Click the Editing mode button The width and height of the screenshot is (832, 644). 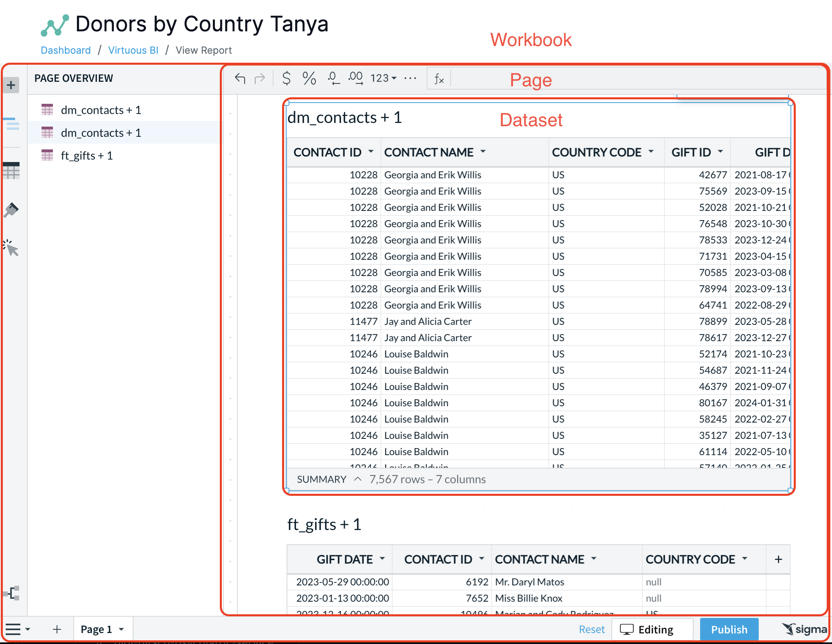click(x=652, y=629)
